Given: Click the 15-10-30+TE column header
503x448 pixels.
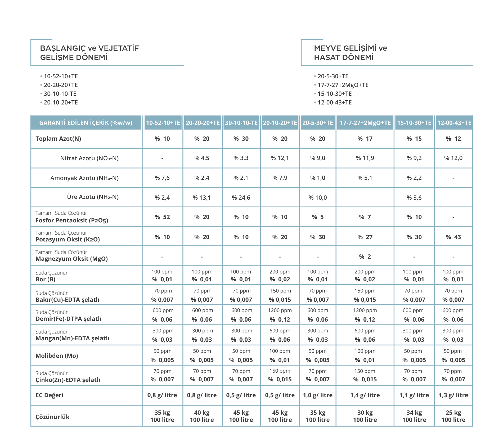Looking at the screenshot, I should (414, 123).
